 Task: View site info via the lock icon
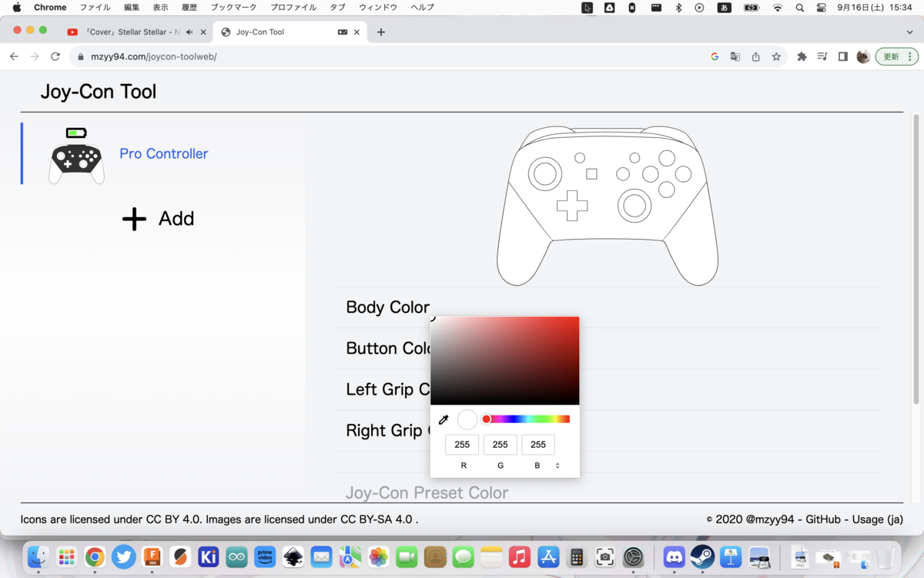point(80,56)
